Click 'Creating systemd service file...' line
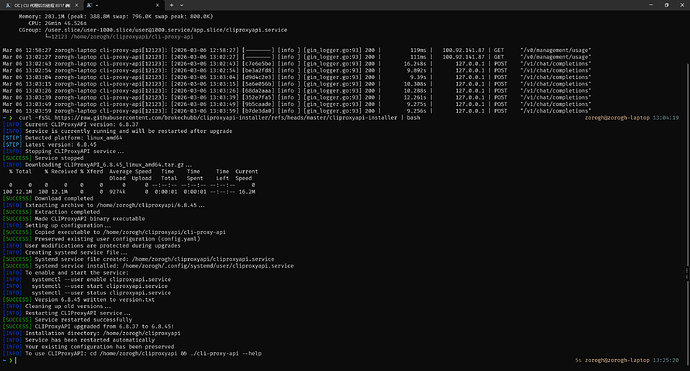The width and height of the screenshot is (690, 371). click(65, 253)
